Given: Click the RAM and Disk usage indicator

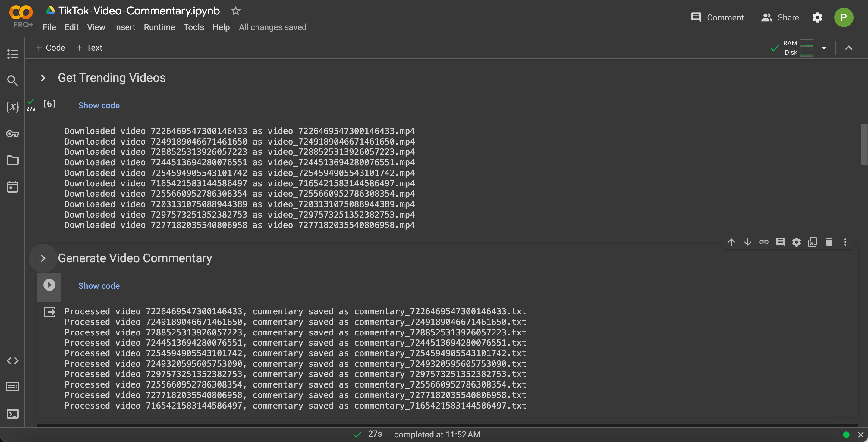Looking at the screenshot, I should 798,48.
